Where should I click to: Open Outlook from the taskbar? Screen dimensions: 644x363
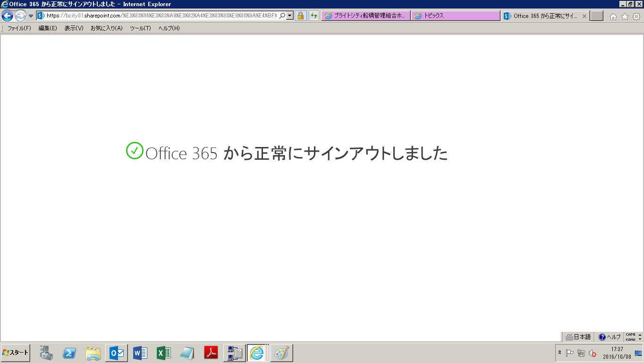(116, 353)
